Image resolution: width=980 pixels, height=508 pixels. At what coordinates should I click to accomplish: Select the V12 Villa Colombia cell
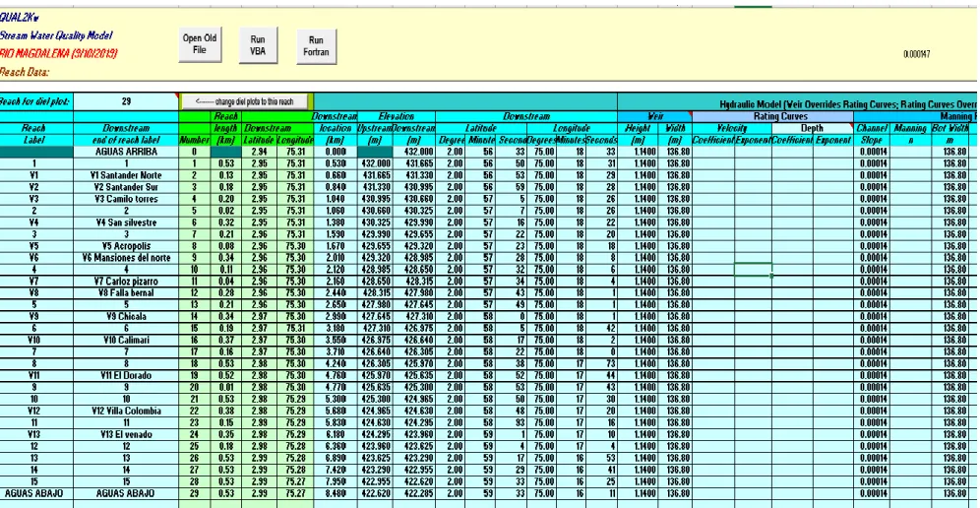point(126,412)
